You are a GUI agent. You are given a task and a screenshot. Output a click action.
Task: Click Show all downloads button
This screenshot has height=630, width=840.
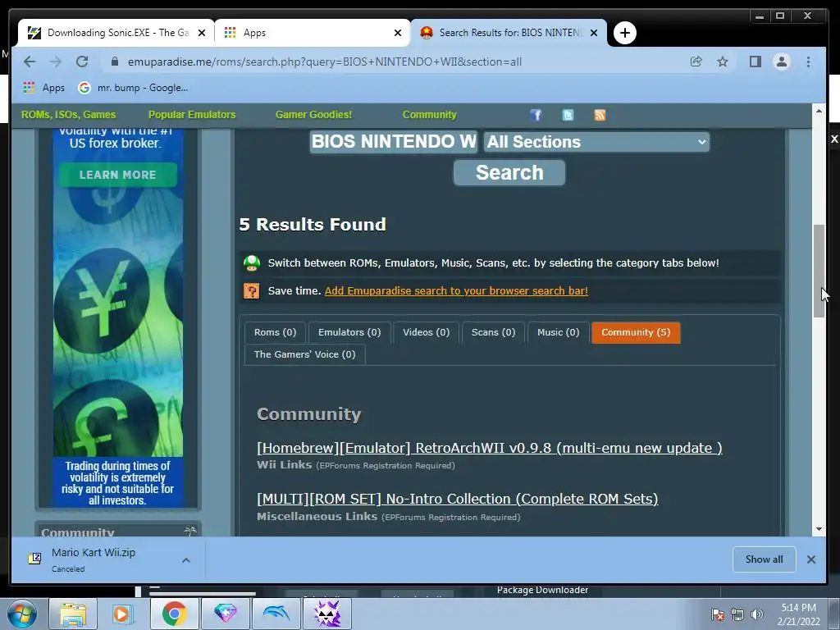(764, 559)
